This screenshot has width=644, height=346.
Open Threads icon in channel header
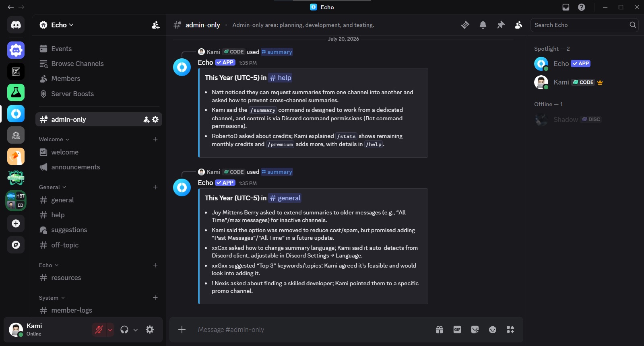[465, 25]
